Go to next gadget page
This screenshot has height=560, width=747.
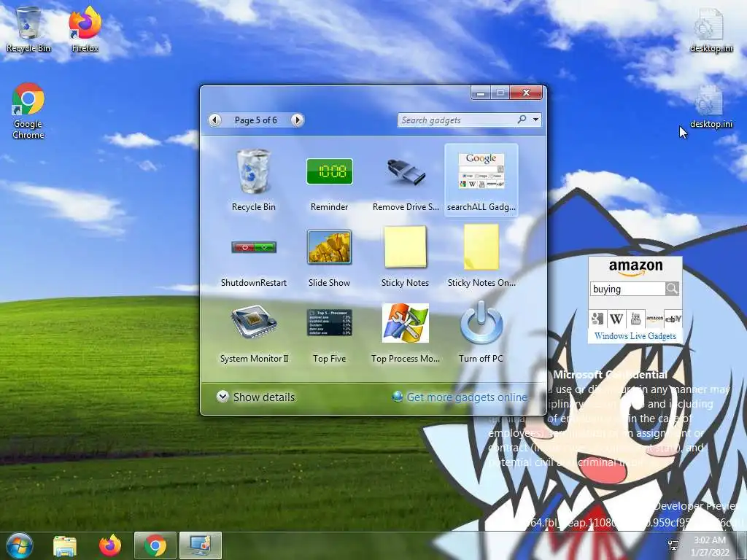click(x=298, y=120)
